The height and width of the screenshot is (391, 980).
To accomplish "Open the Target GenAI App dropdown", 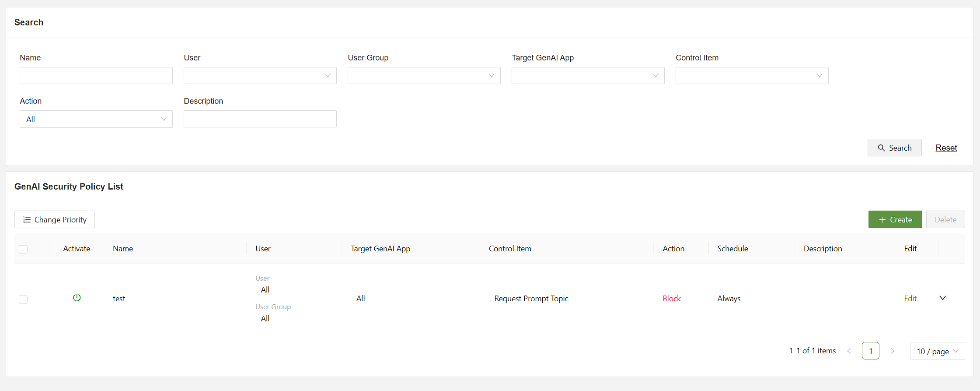I will (x=588, y=76).
